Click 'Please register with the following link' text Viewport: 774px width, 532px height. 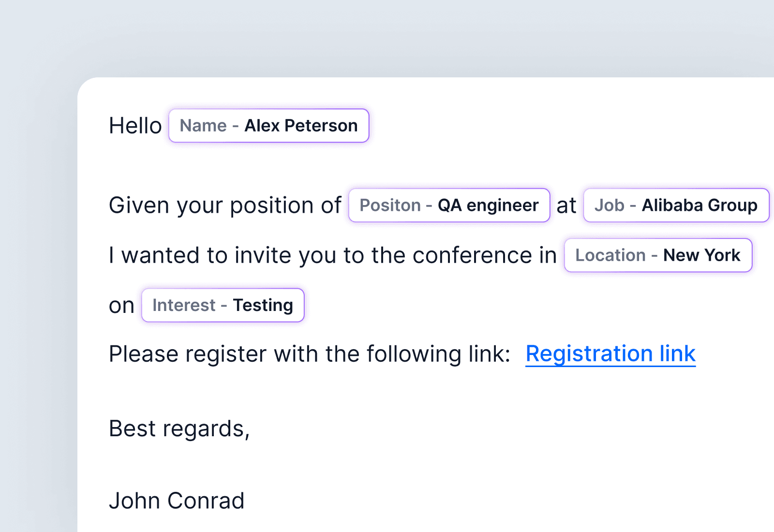pyautogui.click(x=310, y=354)
